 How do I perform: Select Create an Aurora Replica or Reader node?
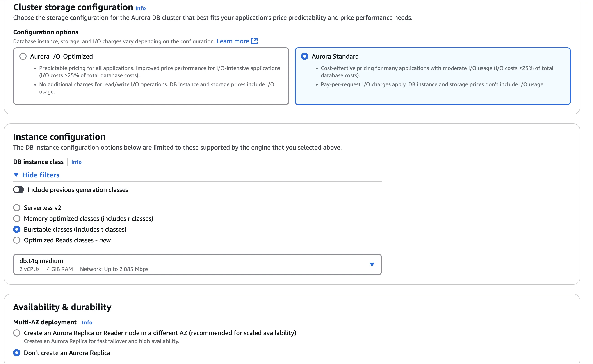point(17,333)
